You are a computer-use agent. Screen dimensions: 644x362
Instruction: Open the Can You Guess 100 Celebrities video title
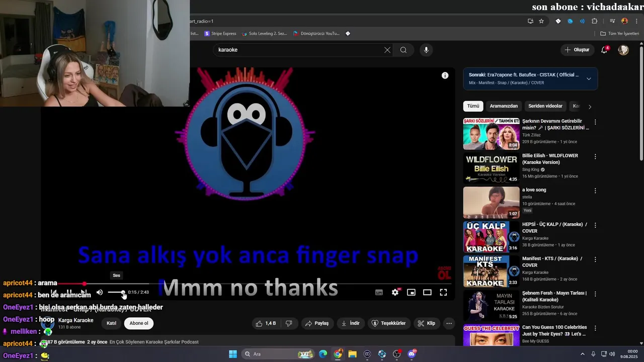[554, 331]
